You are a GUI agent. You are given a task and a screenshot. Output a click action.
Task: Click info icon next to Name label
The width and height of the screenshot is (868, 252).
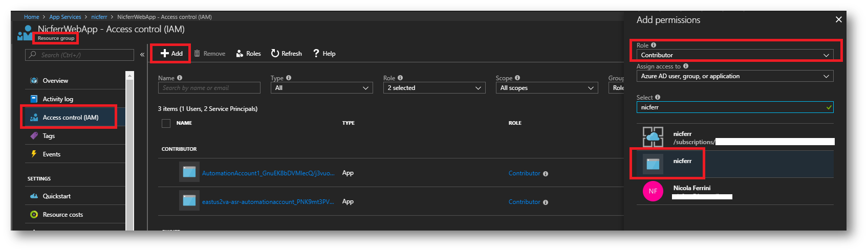[x=180, y=78]
